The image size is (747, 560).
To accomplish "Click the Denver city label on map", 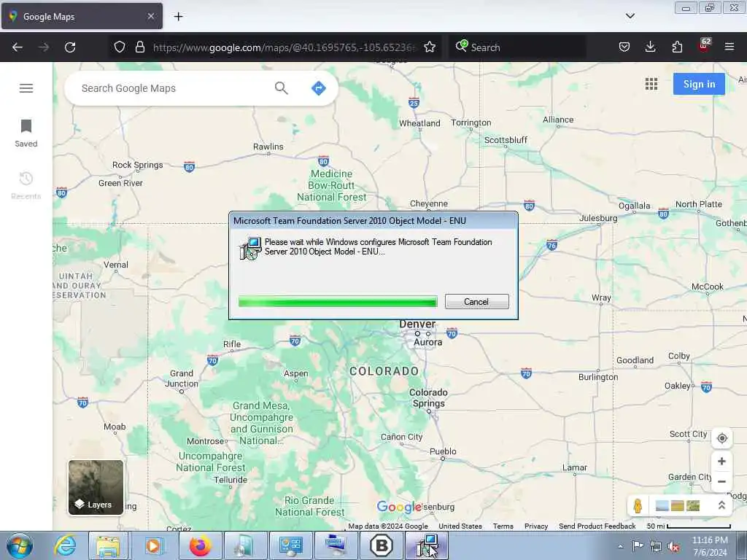I will coord(417,324).
